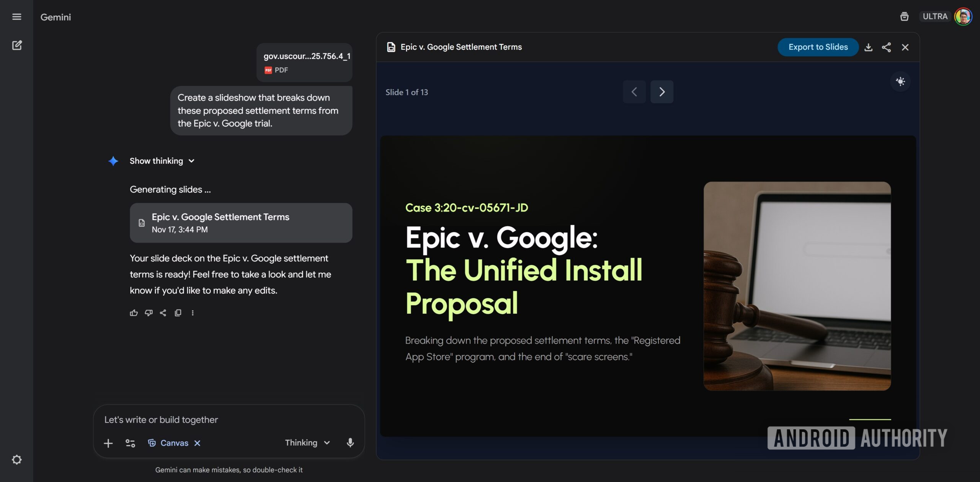The height and width of the screenshot is (482, 980).
Task: Give a thumbs down to Gemini's response
Action: [x=149, y=313]
